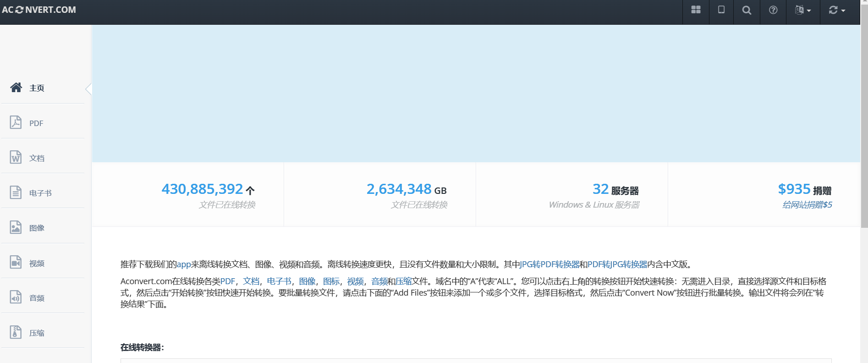Collapse the sidebar using arrow notch
This screenshot has height=363, width=868.
point(88,89)
